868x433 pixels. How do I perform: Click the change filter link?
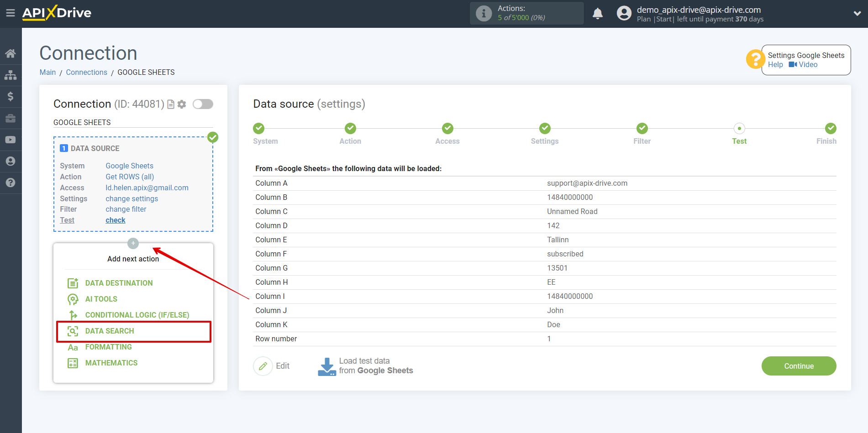126,209
